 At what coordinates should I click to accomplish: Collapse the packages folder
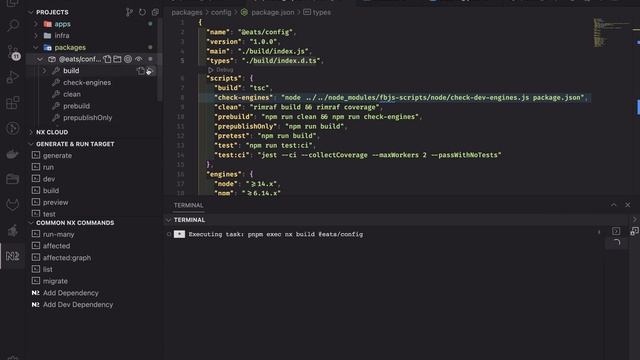[x=36, y=48]
